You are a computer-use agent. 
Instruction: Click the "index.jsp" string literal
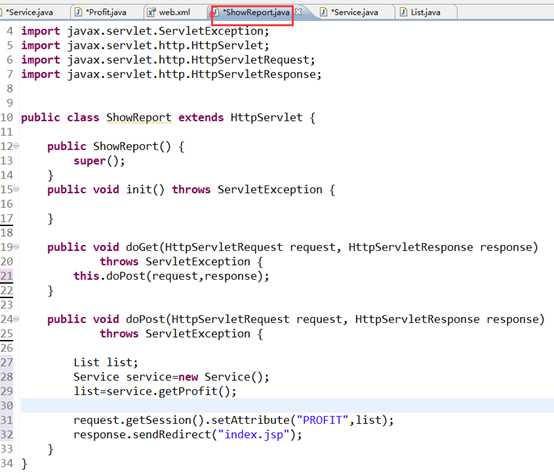(x=254, y=434)
